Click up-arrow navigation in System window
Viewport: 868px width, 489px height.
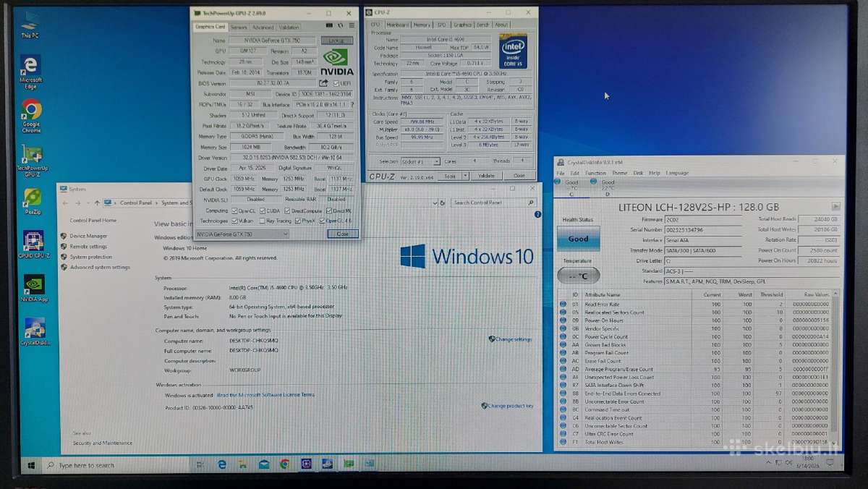tap(97, 203)
